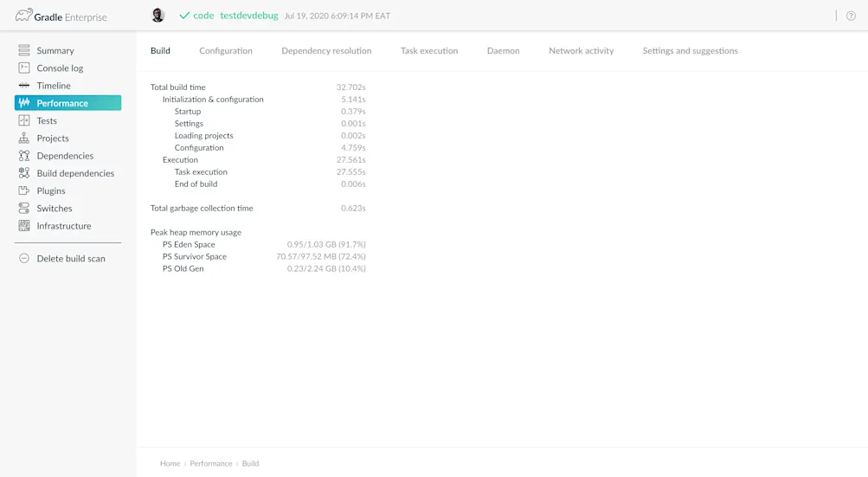The image size is (868, 477).
Task: Click the green build success checkmark
Action: 184,16
